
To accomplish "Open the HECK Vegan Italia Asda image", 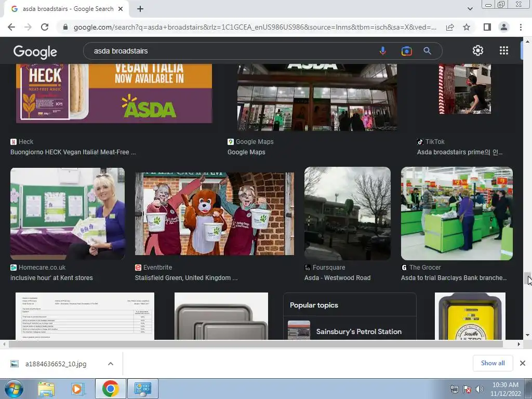I will point(114,94).
